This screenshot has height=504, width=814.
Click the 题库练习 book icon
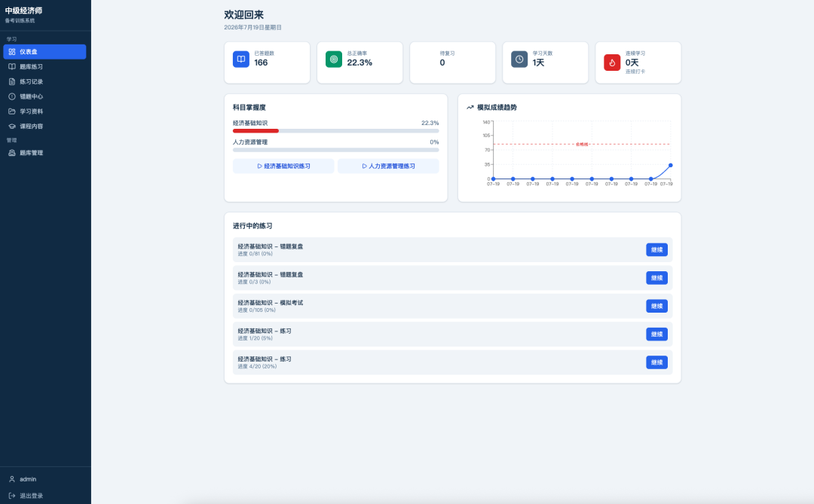[12, 66]
